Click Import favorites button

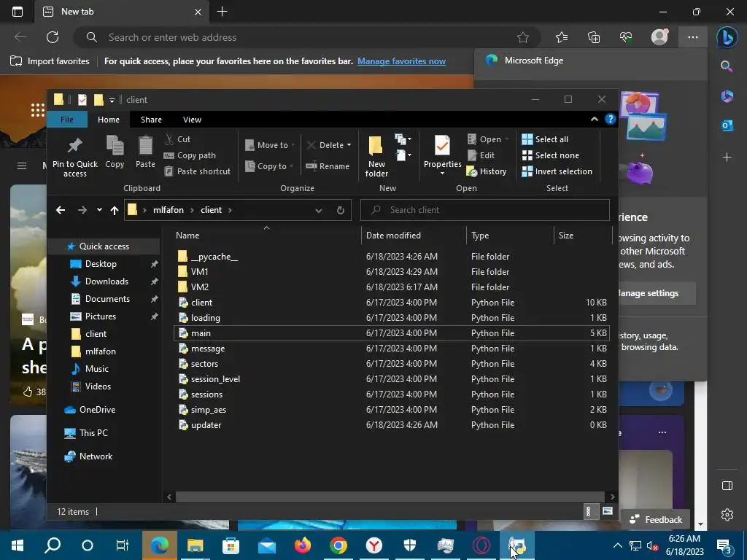click(50, 61)
